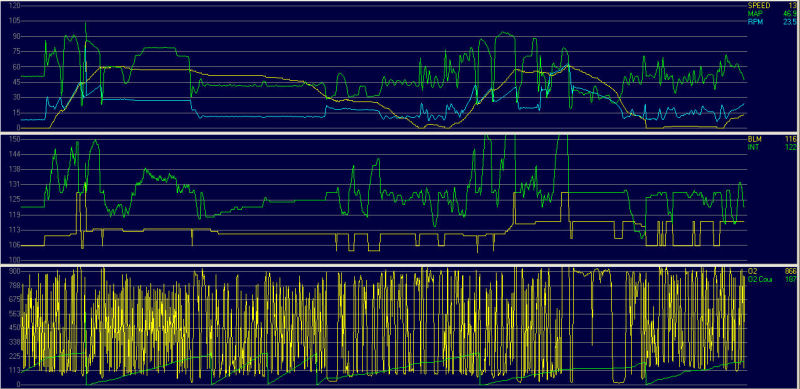Click the BLM current value 116
Image resolution: width=800 pixels, height=389 pixels.
click(x=792, y=138)
